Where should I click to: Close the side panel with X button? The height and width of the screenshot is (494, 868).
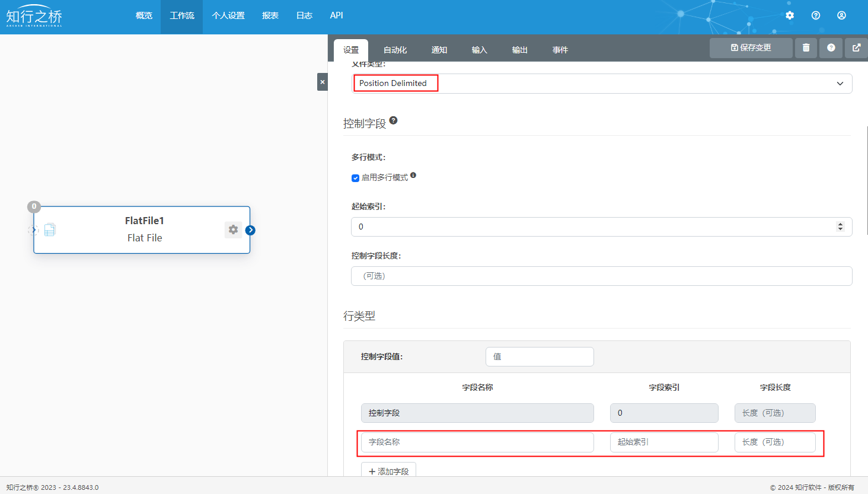tap(322, 82)
